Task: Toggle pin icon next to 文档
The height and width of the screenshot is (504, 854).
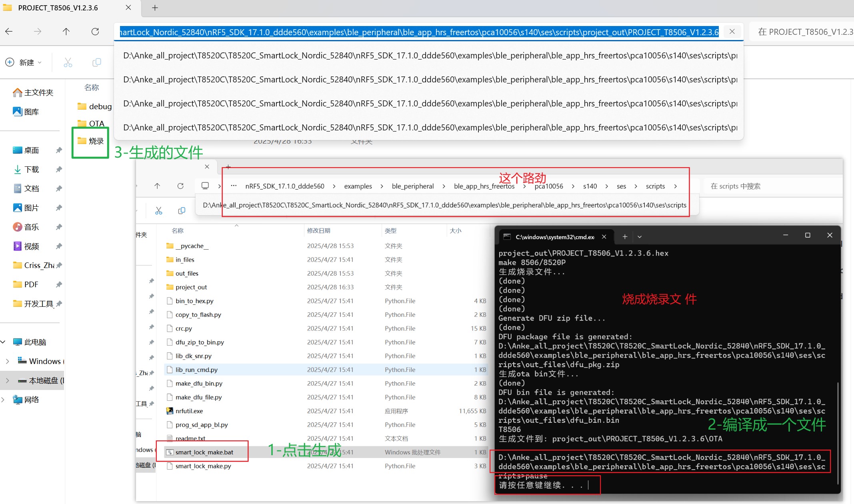Action: point(59,188)
